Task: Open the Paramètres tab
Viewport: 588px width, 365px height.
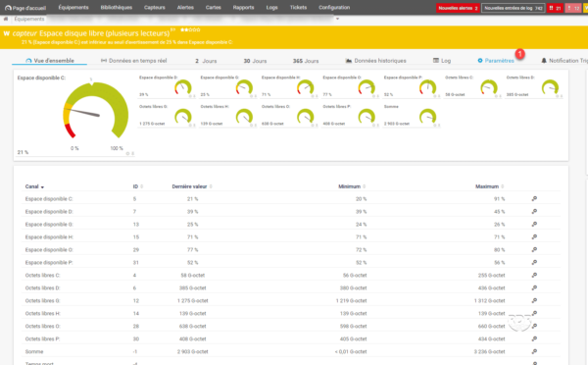Action: (x=496, y=61)
